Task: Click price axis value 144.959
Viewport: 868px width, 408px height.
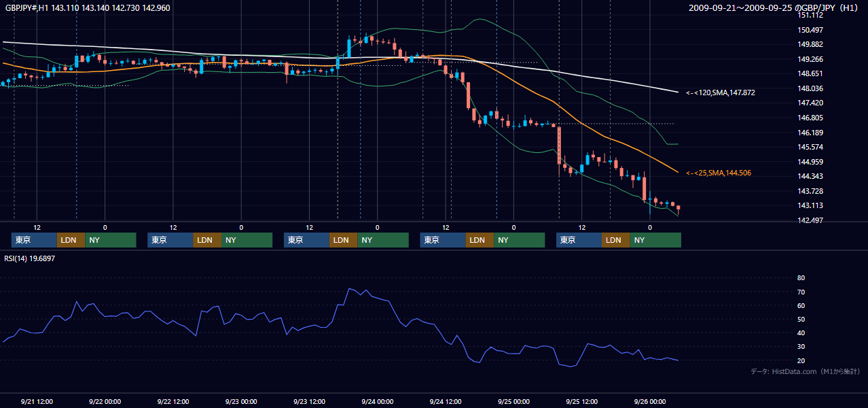Action: tap(810, 162)
